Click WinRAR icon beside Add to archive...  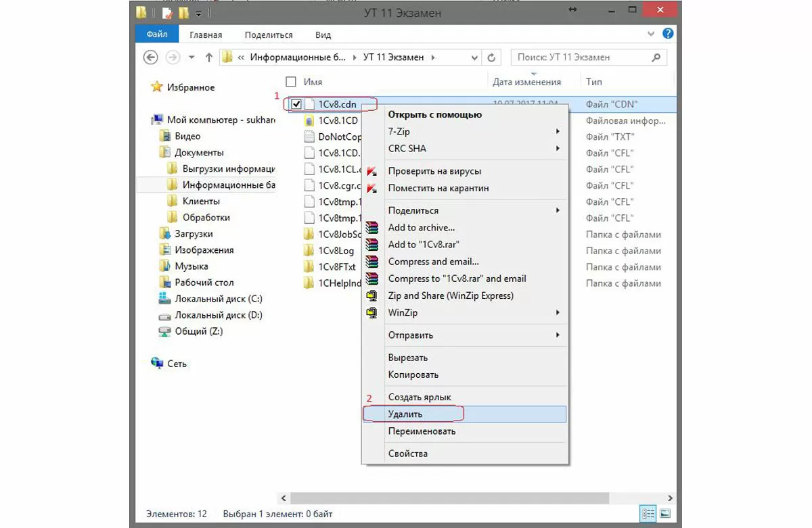point(371,228)
